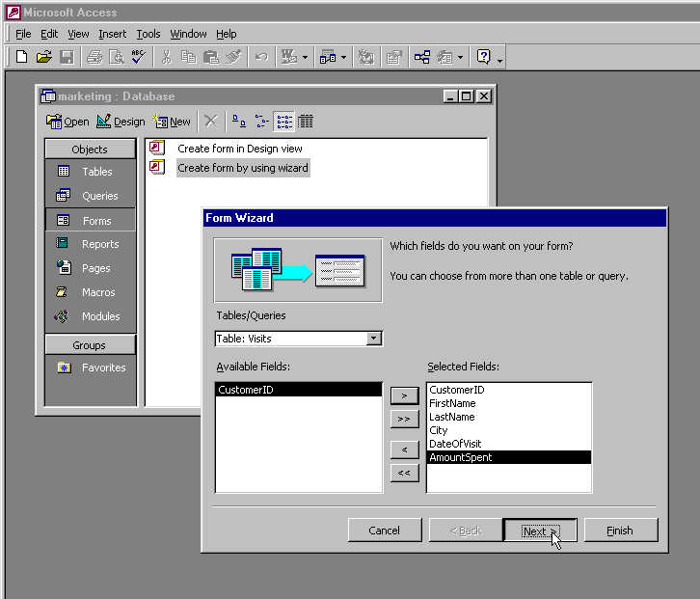
Task: Click Next in Form Wizard
Action: pyautogui.click(x=540, y=531)
